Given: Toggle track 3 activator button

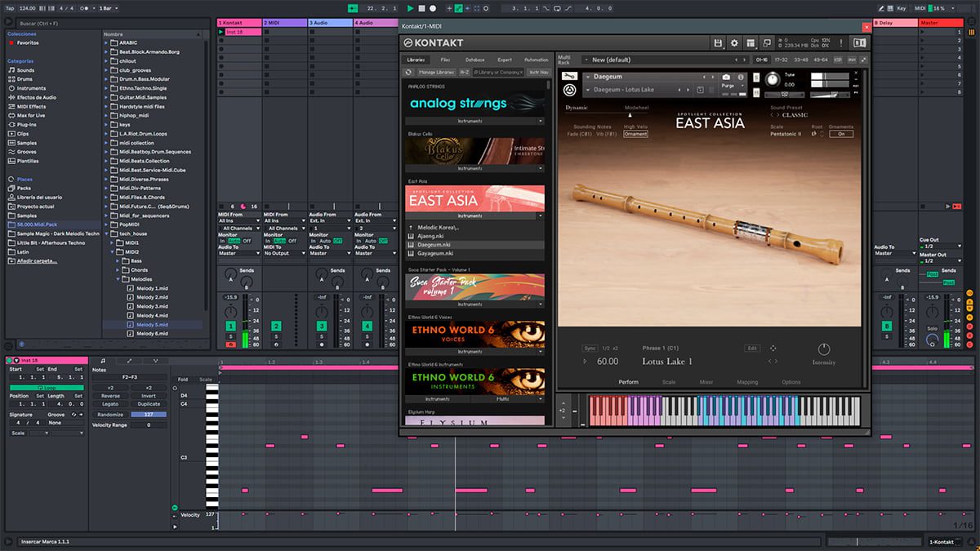Looking at the screenshot, I should 322,327.
